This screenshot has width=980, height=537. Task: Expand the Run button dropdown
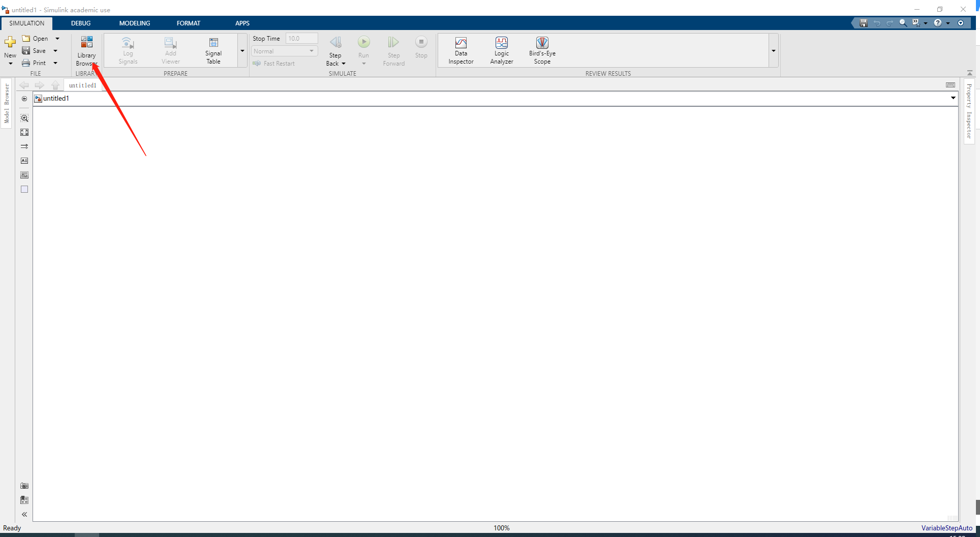pos(363,63)
